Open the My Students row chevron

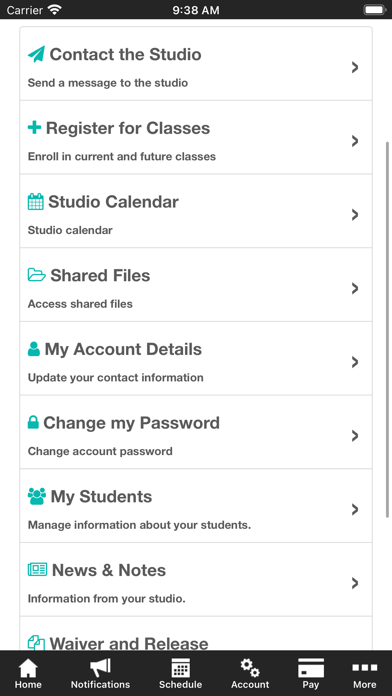pyautogui.click(x=355, y=510)
